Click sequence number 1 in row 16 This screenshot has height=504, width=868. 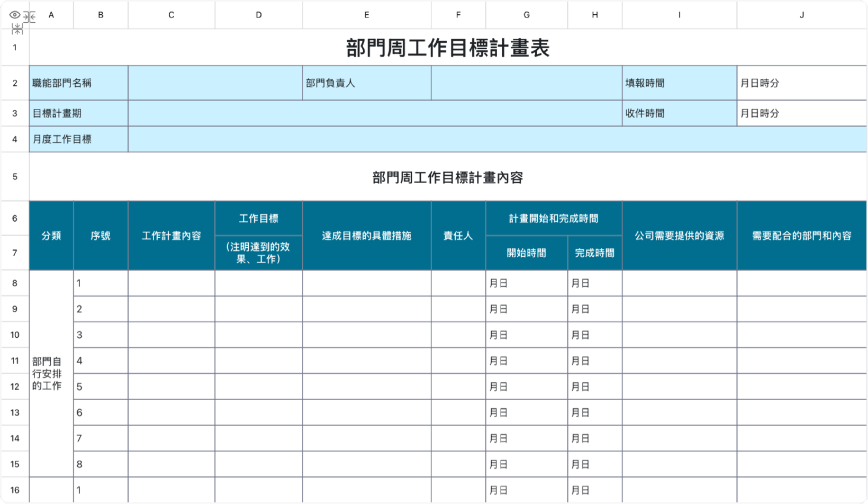coord(101,490)
